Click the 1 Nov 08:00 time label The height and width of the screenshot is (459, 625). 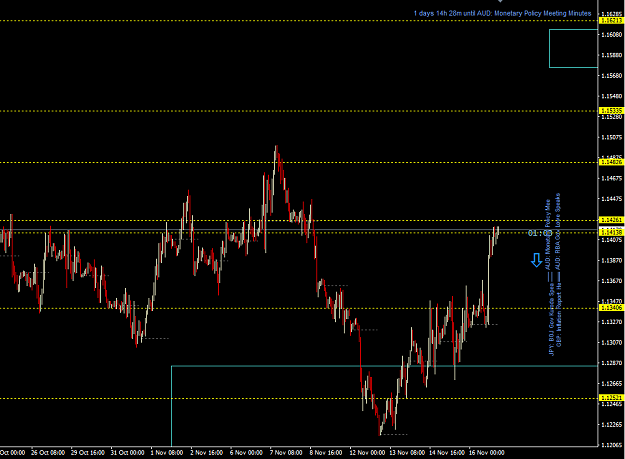tap(167, 453)
